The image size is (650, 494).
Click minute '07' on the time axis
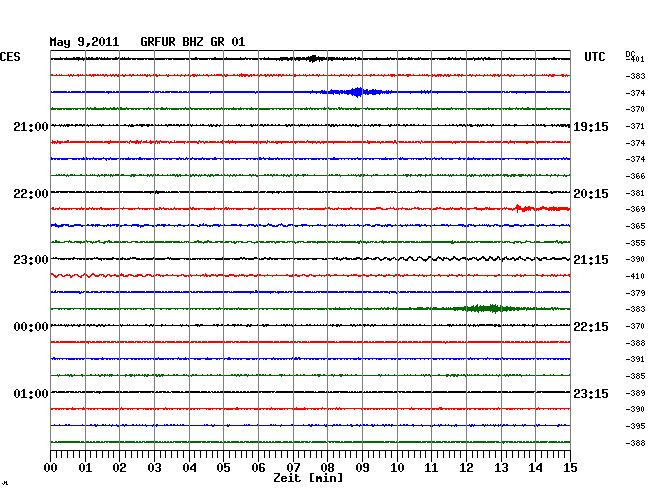[293, 468]
